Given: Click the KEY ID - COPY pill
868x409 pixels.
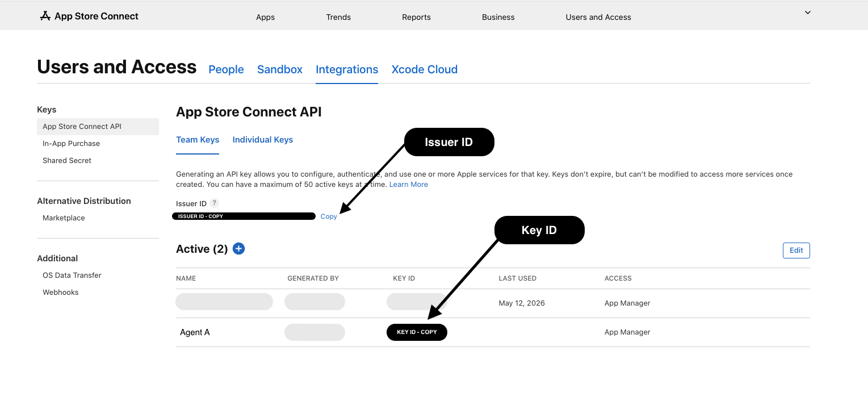Looking at the screenshot, I should (417, 332).
